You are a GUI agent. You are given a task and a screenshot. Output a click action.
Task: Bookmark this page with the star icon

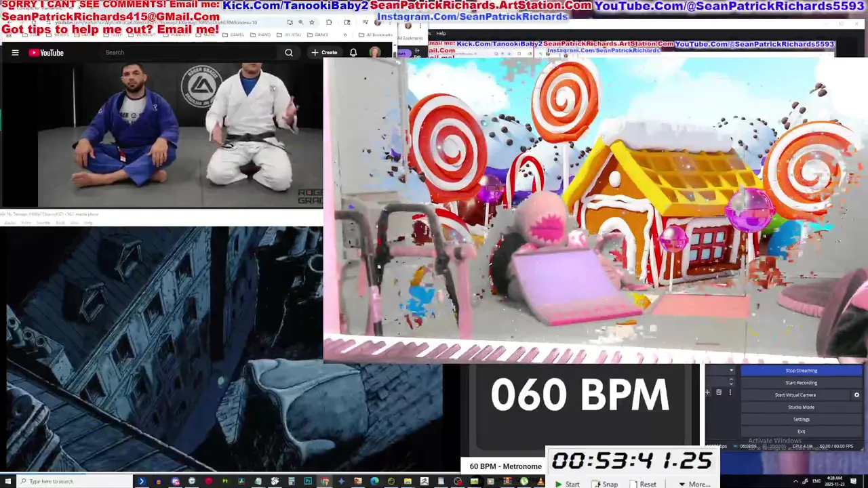tap(311, 22)
